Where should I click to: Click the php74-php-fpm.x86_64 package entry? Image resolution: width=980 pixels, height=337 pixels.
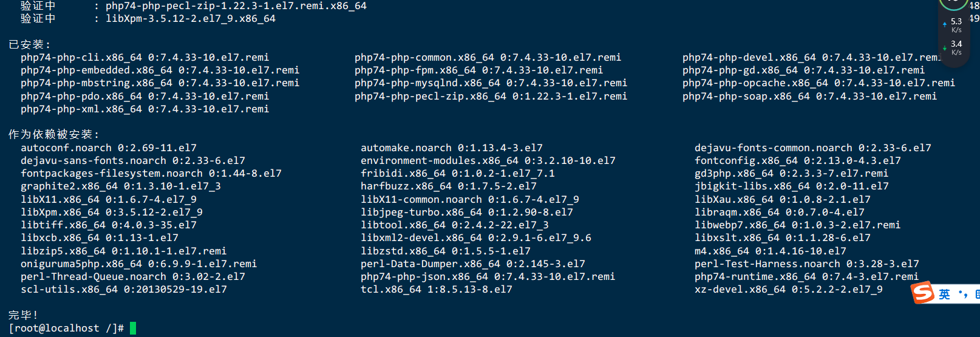(478, 70)
